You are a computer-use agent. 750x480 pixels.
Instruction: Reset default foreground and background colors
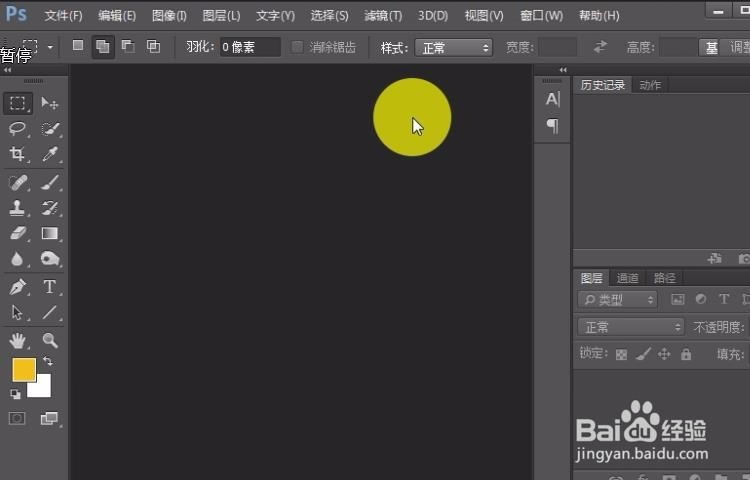15,394
